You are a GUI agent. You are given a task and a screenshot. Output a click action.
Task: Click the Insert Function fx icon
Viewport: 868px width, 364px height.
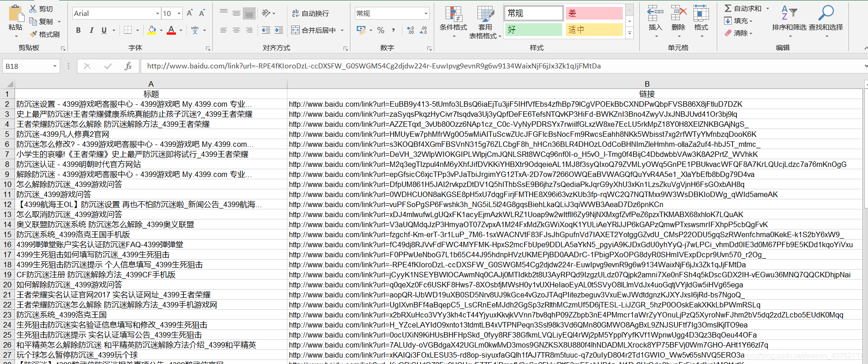coord(128,66)
